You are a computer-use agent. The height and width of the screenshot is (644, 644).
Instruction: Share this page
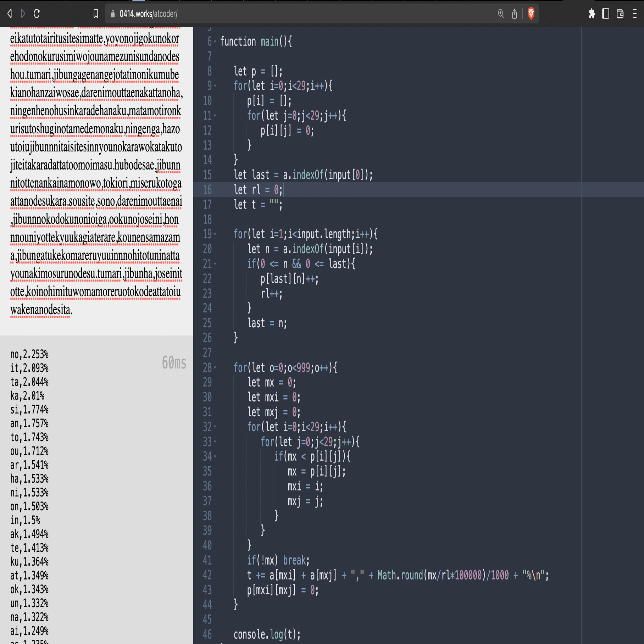click(x=515, y=13)
